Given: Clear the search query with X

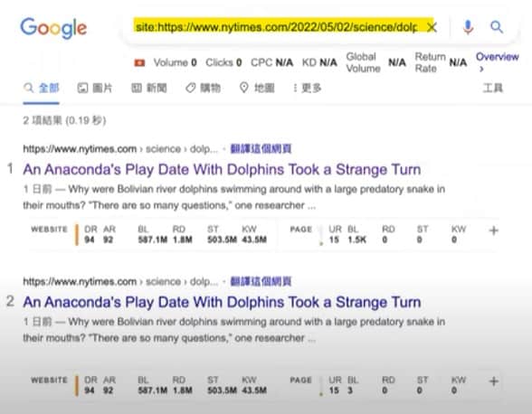Looking at the screenshot, I should coord(432,27).
